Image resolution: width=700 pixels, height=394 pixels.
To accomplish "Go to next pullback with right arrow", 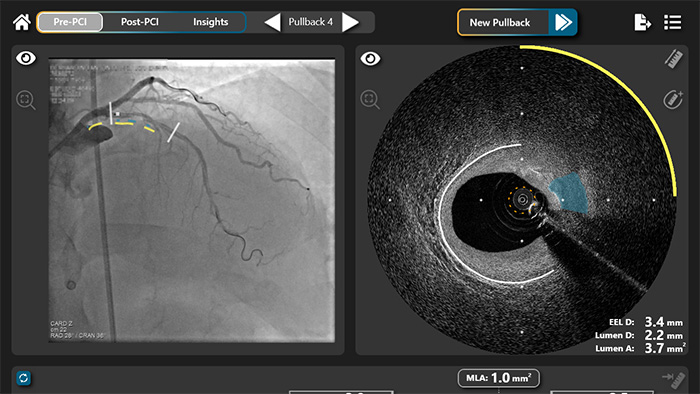I will (x=350, y=22).
